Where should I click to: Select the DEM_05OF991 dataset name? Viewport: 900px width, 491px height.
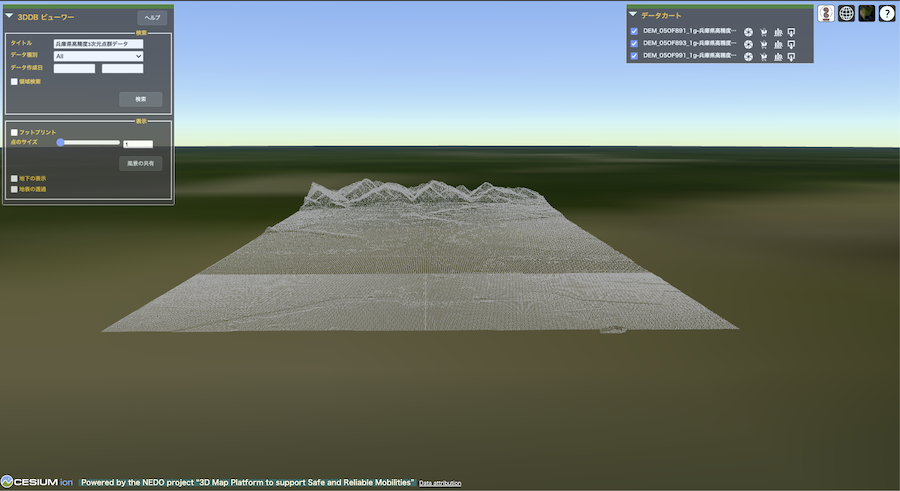[x=690, y=56]
